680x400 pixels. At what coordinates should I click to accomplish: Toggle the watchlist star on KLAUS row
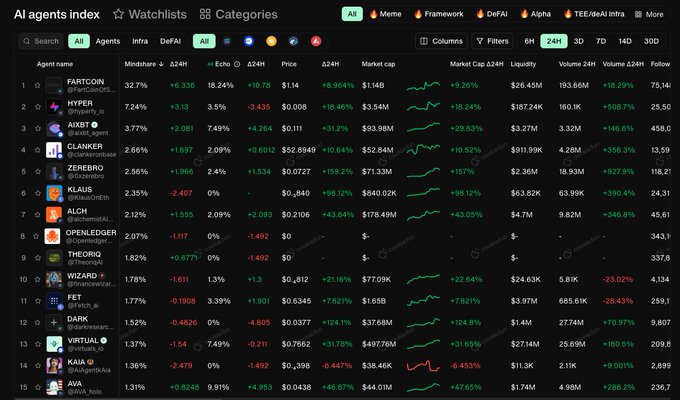tap(37, 193)
